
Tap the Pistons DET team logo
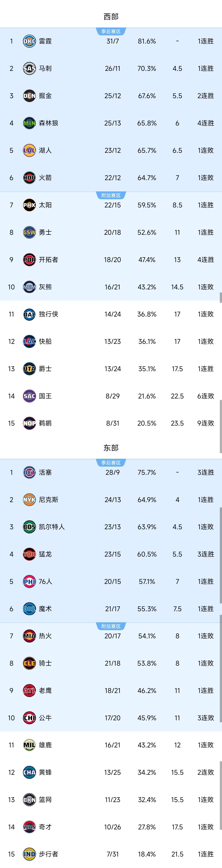tap(29, 472)
